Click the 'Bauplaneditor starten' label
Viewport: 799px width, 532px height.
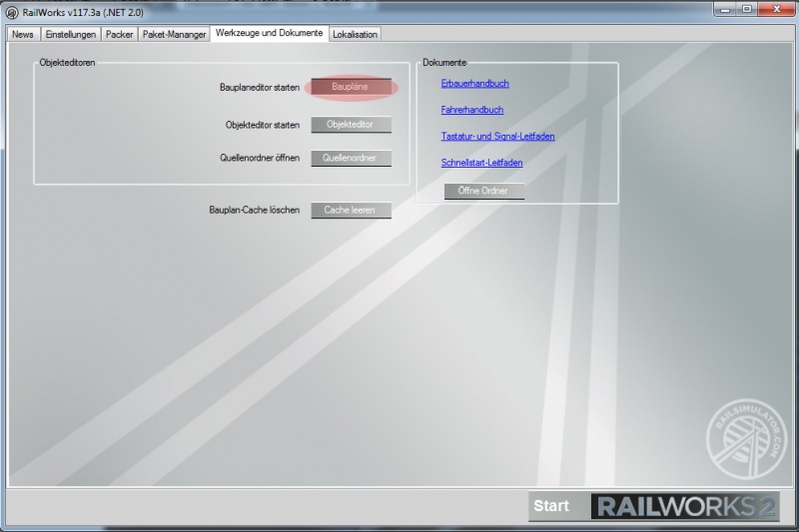(x=260, y=88)
